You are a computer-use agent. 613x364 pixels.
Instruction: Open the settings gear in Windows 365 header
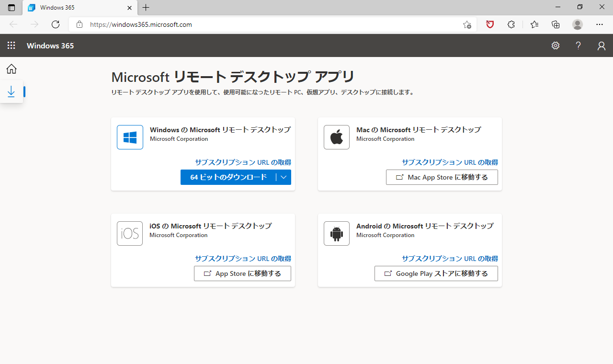click(x=556, y=45)
